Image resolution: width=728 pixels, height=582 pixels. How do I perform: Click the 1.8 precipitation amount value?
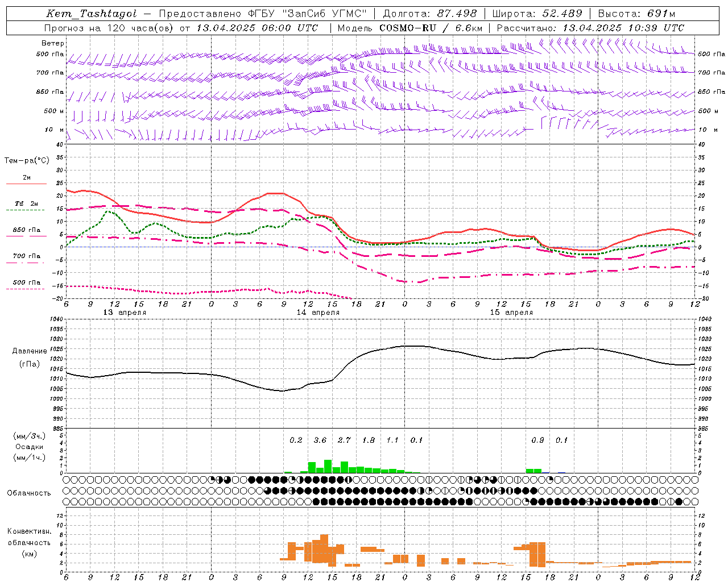369,440
